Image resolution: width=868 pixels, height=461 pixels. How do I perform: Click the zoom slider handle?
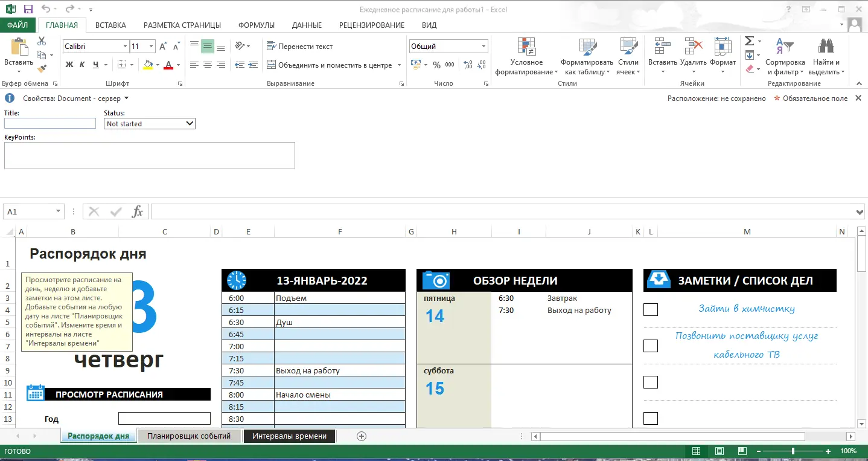click(x=793, y=451)
